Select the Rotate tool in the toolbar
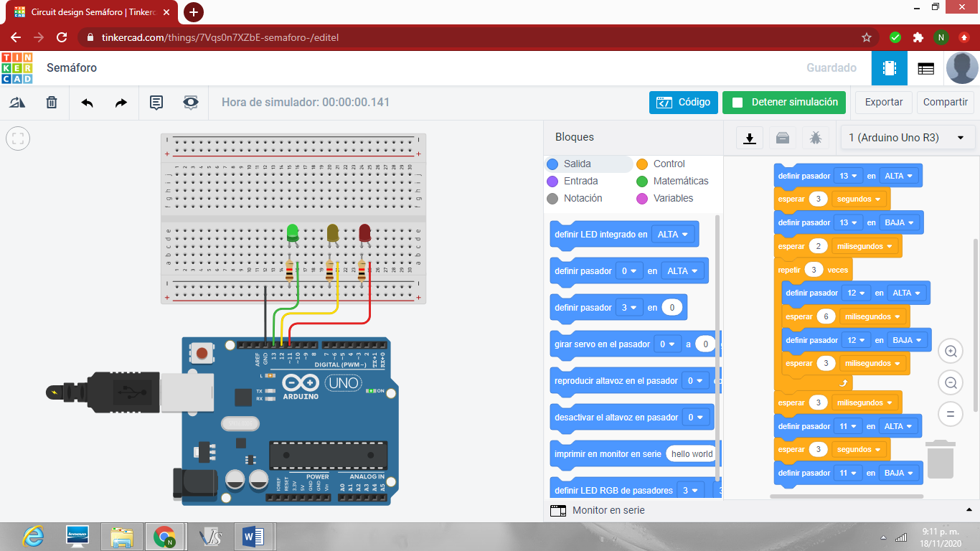The image size is (980, 551). click(17, 103)
